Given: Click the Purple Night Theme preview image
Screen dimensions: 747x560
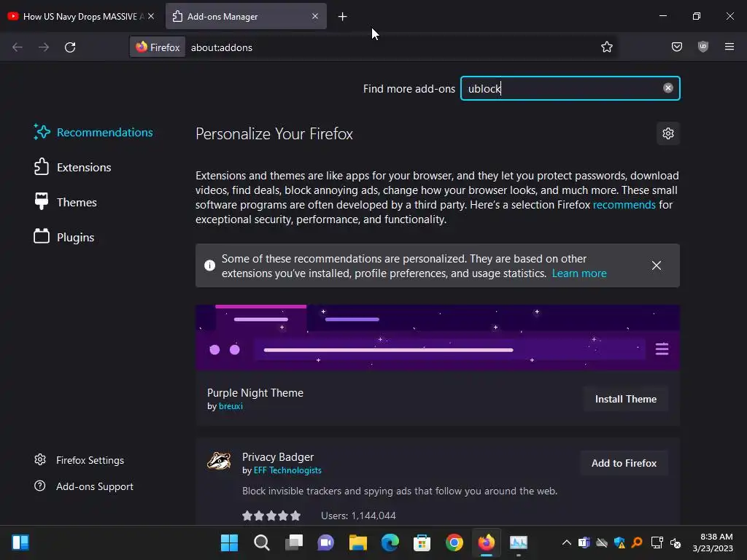Looking at the screenshot, I should point(438,337).
